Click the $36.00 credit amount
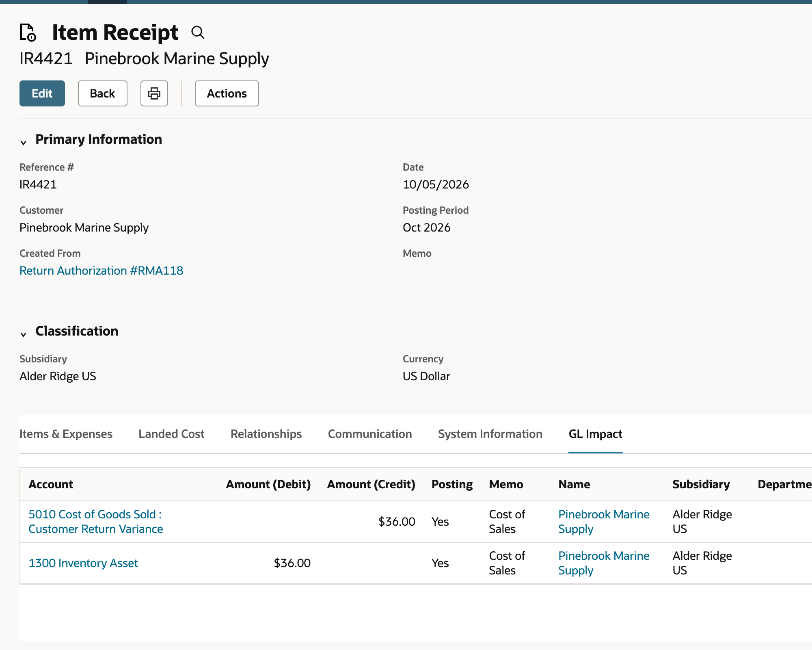This screenshot has height=650, width=812. 397,522
